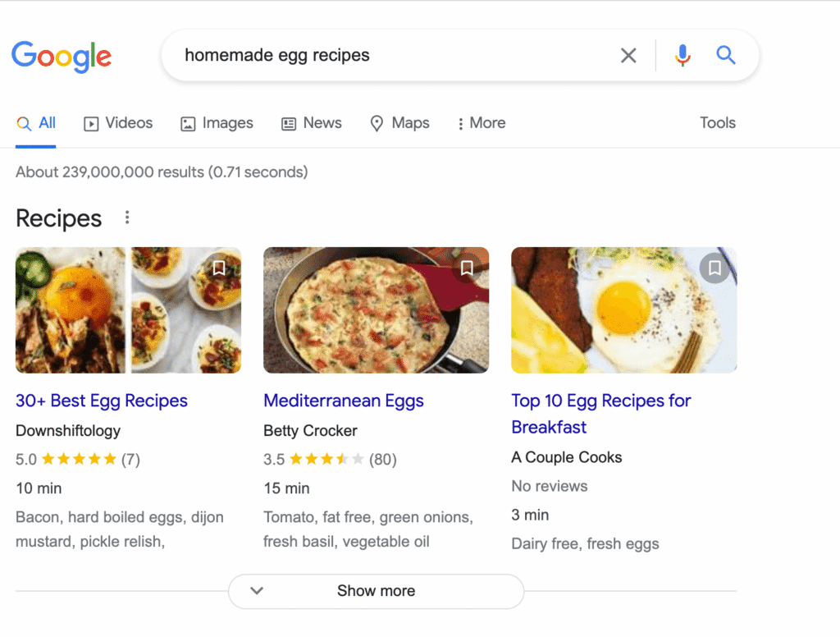Viewport: 840px width, 637px height.
Task: Open the three-dot menu next to Recipes
Action: [x=127, y=217]
